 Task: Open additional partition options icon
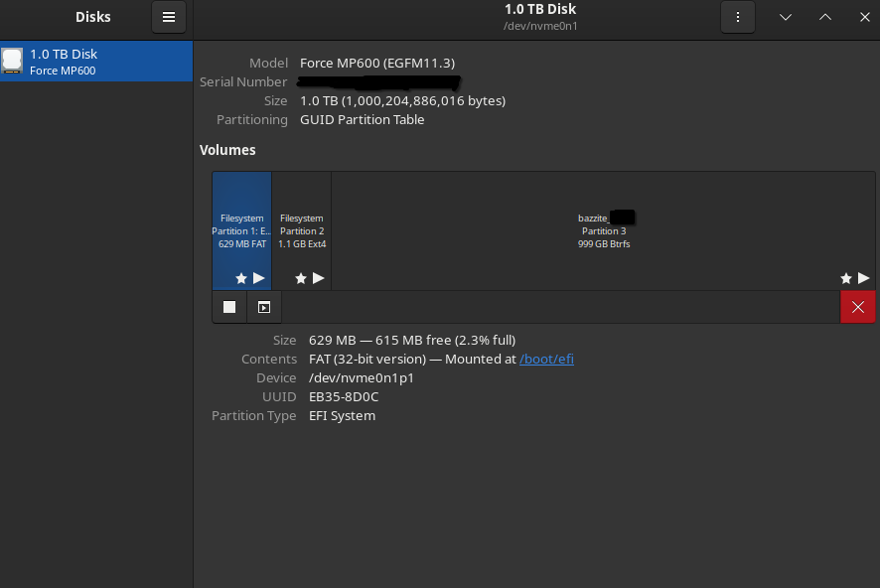tap(263, 306)
